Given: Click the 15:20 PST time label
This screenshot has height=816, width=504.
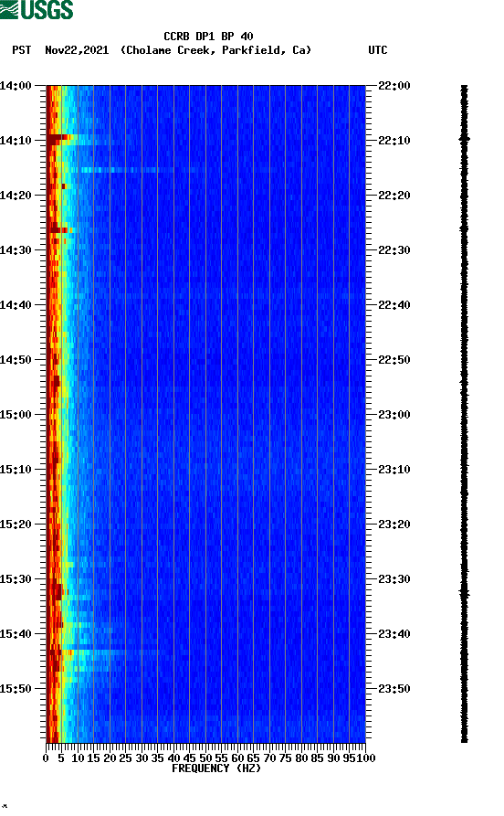Looking at the screenshot, I should 16,525.
